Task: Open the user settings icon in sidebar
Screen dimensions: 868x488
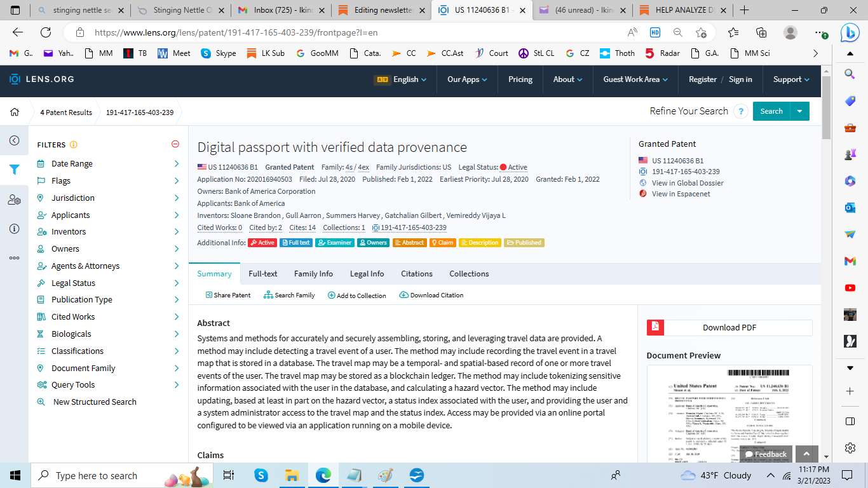Action: [x=14, y=200]
